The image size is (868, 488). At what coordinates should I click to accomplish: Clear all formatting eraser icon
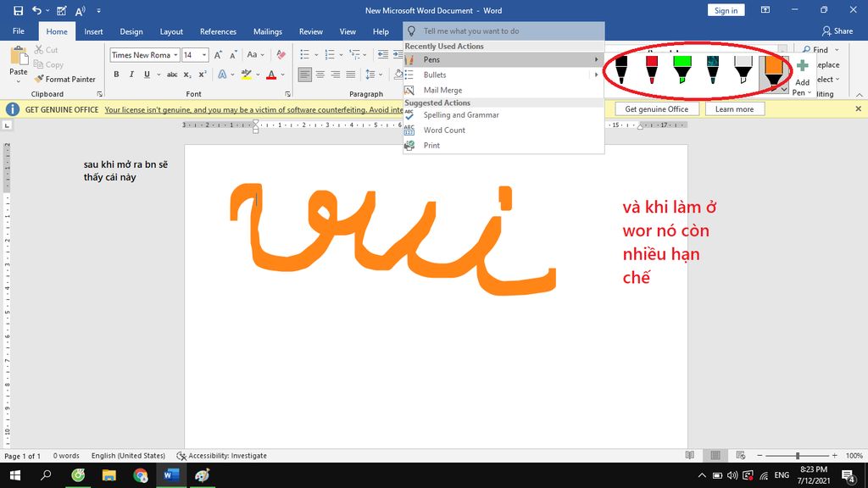[x=281, y=55]
